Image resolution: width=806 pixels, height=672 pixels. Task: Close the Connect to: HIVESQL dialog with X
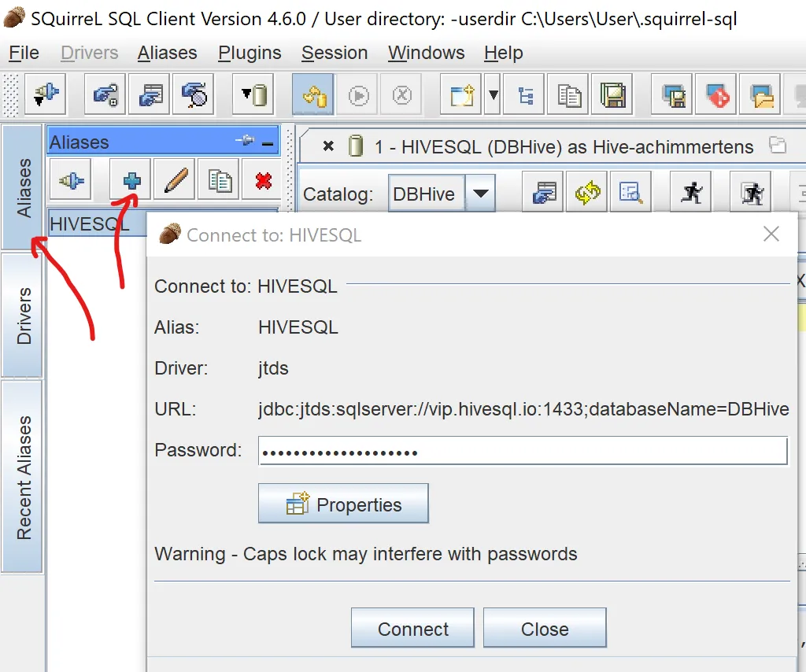pos(771,234)
